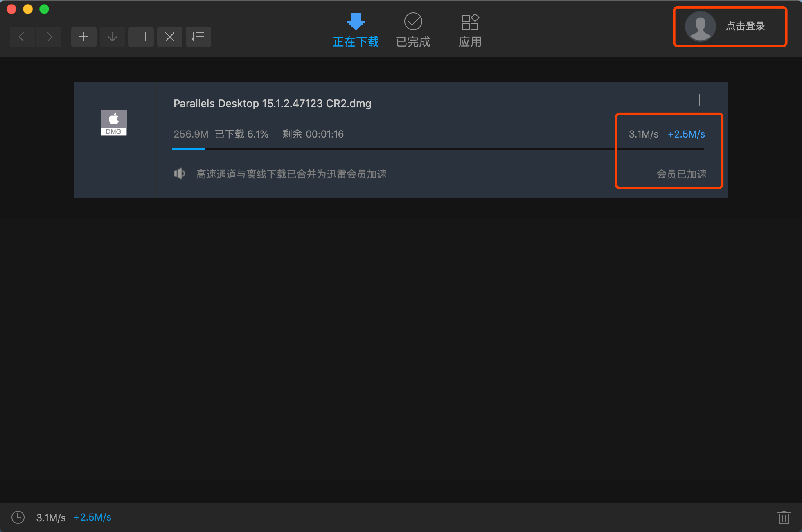The image size is (802, 532).
Task: Click 点击登录 to sign in
Action: click(x=745, y=26)
